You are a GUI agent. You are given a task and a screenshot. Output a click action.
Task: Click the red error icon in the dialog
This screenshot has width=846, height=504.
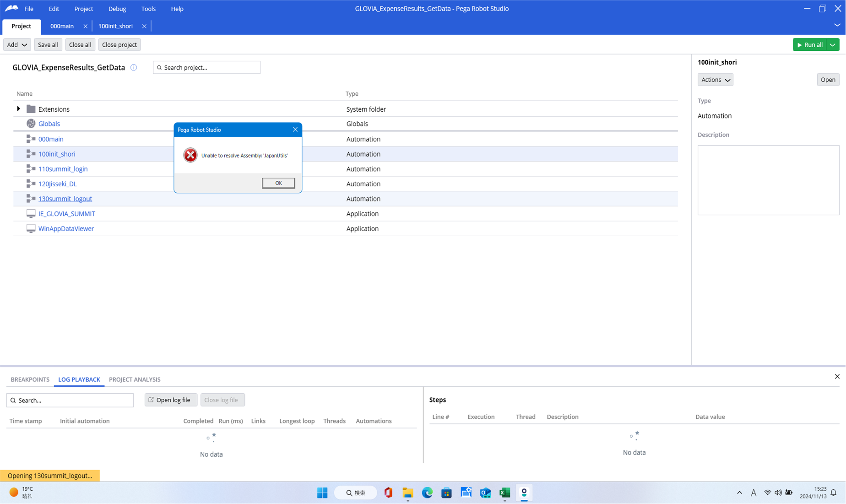coord(190,155)
